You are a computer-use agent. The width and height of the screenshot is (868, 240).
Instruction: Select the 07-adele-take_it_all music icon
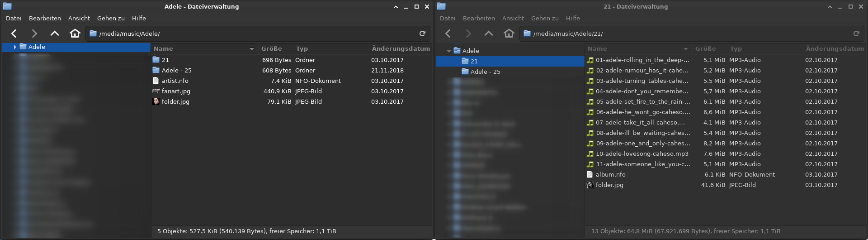tap(590, 122)
